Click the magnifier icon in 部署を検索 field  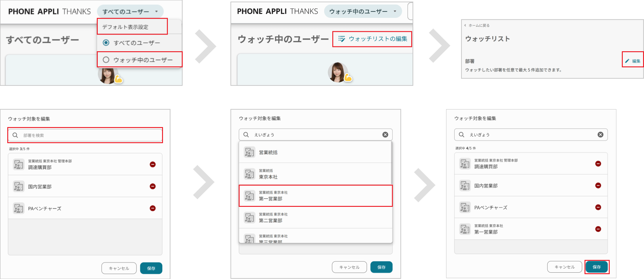pyautogui.click(x=15, y=135)
